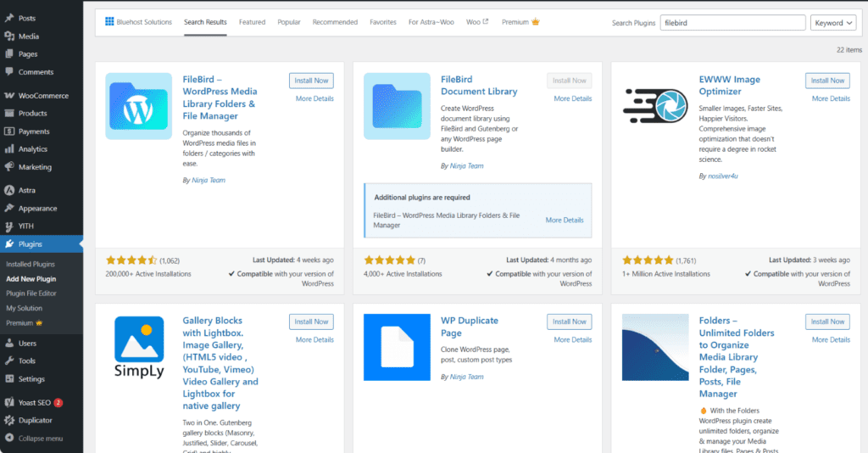868x453 pixels.
Task: Open the nosilver4u author link
Action: click(x=723, y=176)
